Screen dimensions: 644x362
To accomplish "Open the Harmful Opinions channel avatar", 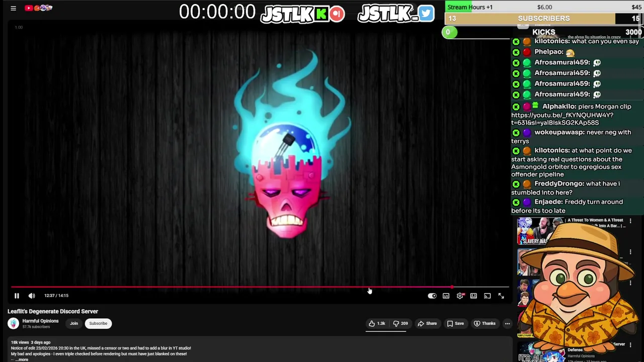I will click(14, 324).
